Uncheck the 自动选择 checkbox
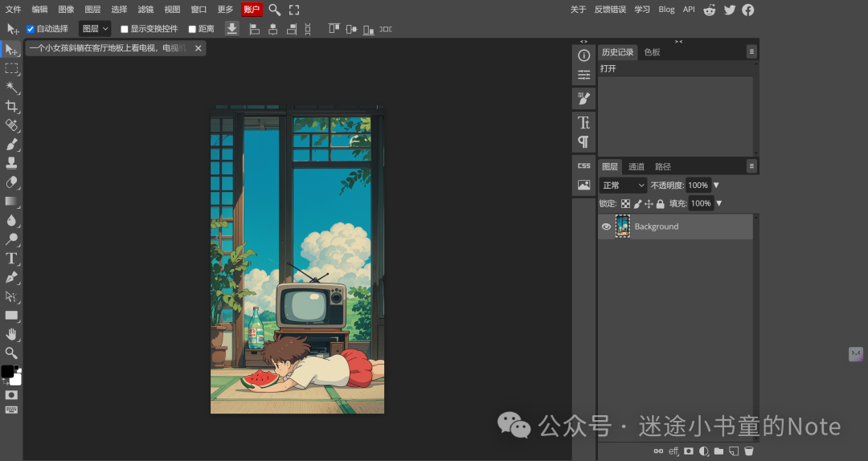The height and width of the screenshot is (461, 868). (x=31, y=29)
